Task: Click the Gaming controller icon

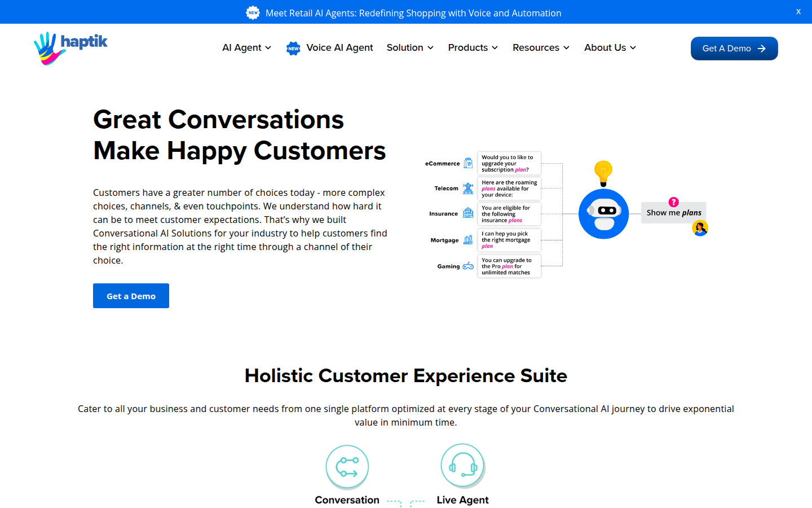Action: [468, 266]
